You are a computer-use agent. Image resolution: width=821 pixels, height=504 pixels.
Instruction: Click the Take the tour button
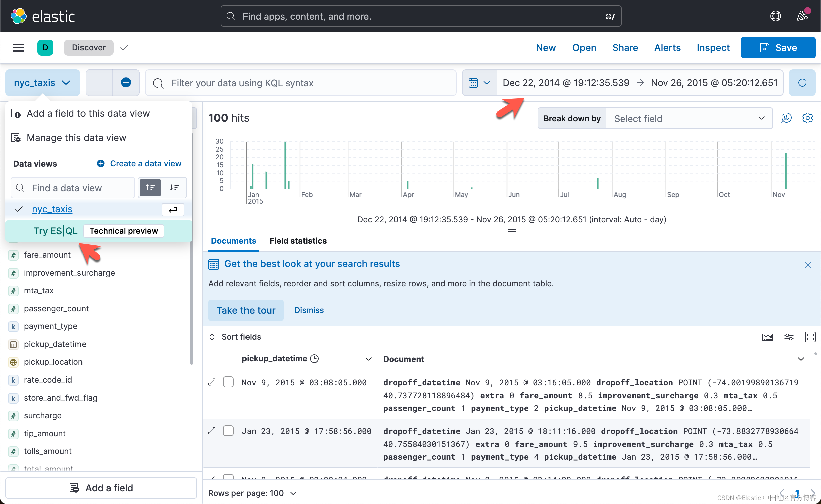(x=245, y=310)
